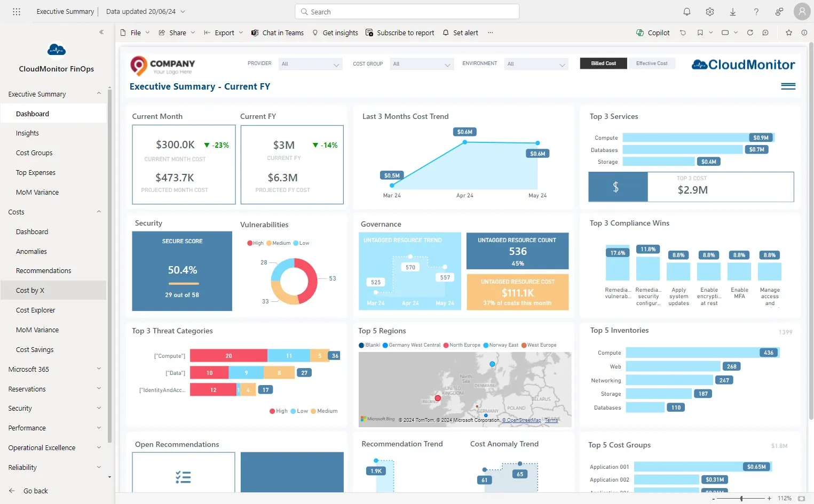Expand the Microsoft 365 nav section
The height and width of the screenshot is (504, 814).
pos(99,369)
